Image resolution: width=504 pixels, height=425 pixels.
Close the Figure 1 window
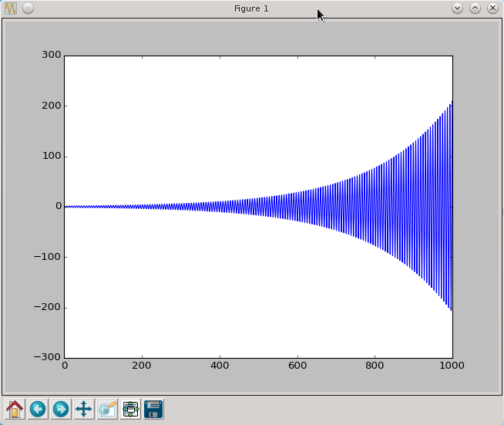click(492, 8)
